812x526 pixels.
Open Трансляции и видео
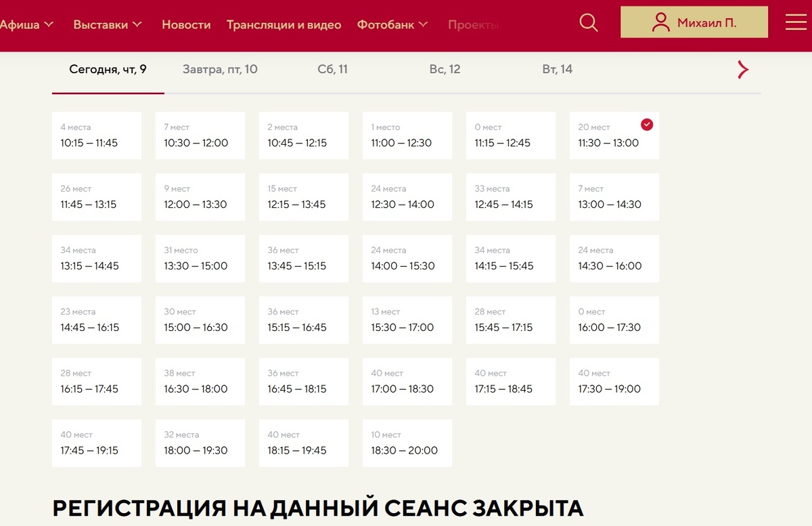pos(284,24)
